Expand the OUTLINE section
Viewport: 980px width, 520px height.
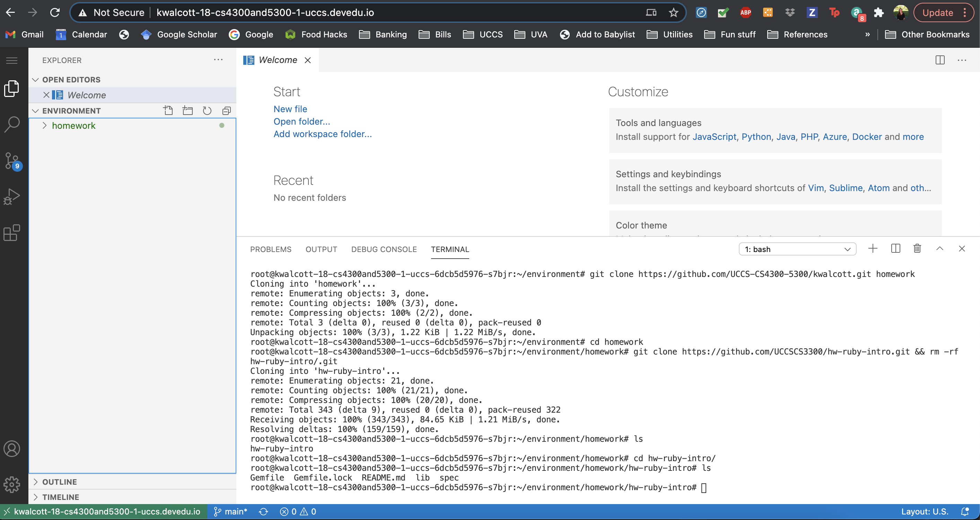[x=59, y=482]
